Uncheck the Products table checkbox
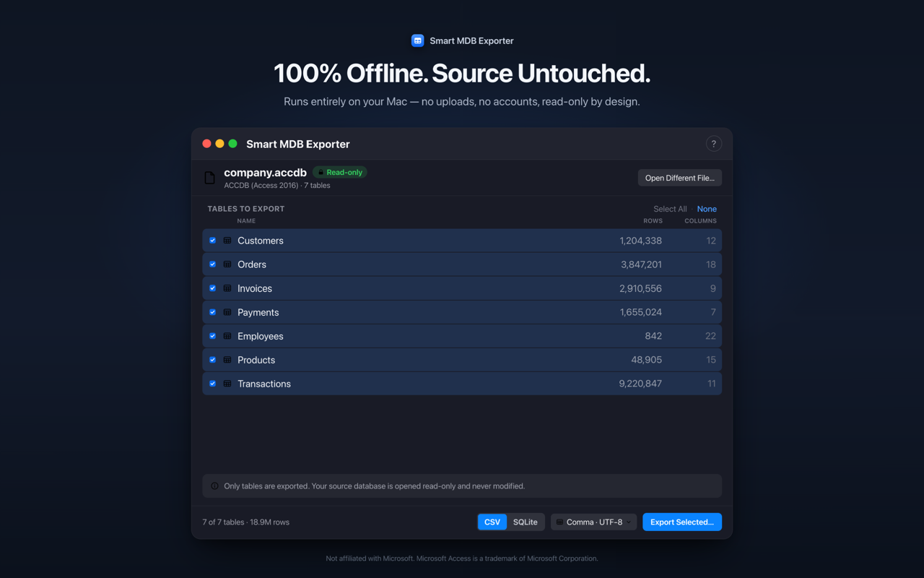This screenshot has height=578, width=924. click(212, 360)
